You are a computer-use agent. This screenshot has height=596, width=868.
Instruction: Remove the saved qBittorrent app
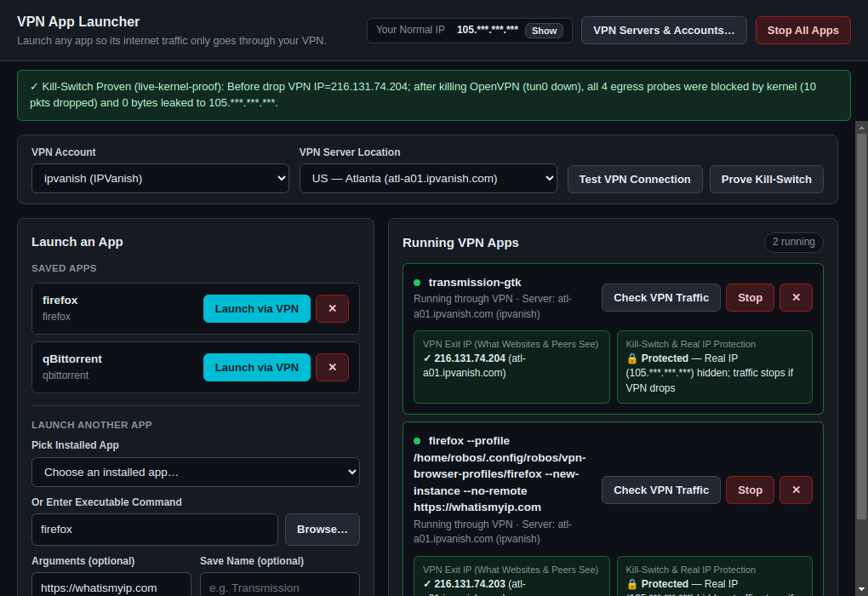tap(332, 367)
